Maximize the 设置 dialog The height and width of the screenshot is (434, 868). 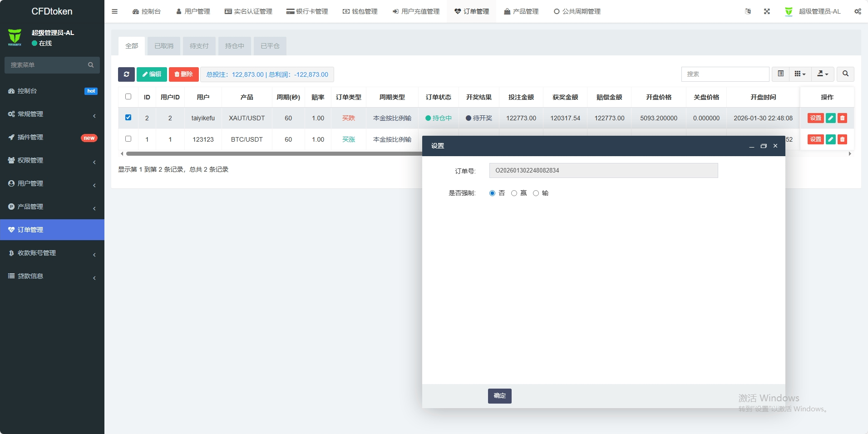click(763, 146)
